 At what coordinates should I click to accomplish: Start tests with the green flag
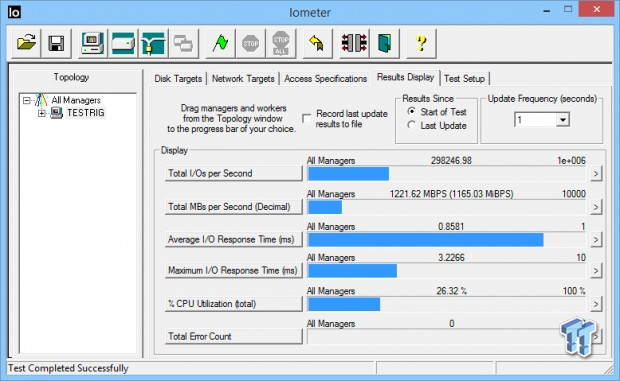220,43
